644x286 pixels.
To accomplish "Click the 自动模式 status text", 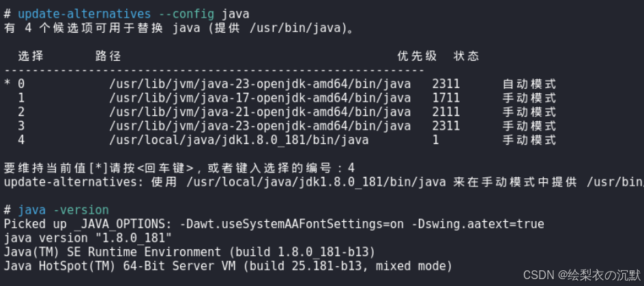I will click(529, 84).
